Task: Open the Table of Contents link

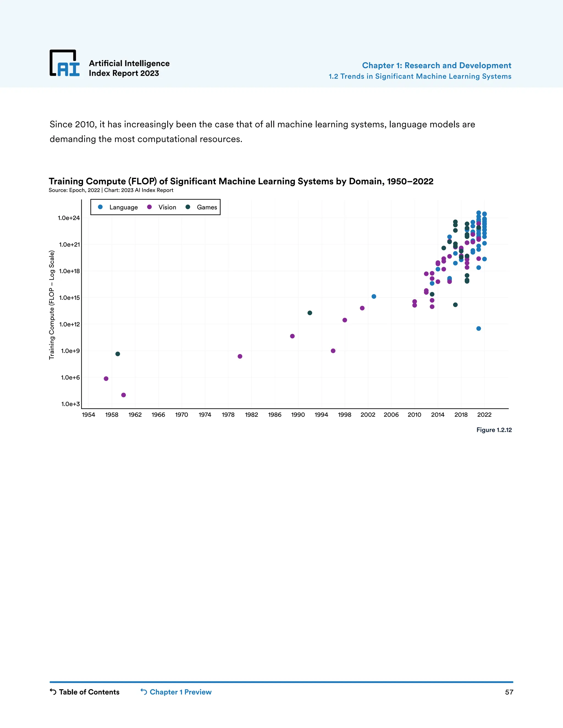Action: (x=89, y=692)
